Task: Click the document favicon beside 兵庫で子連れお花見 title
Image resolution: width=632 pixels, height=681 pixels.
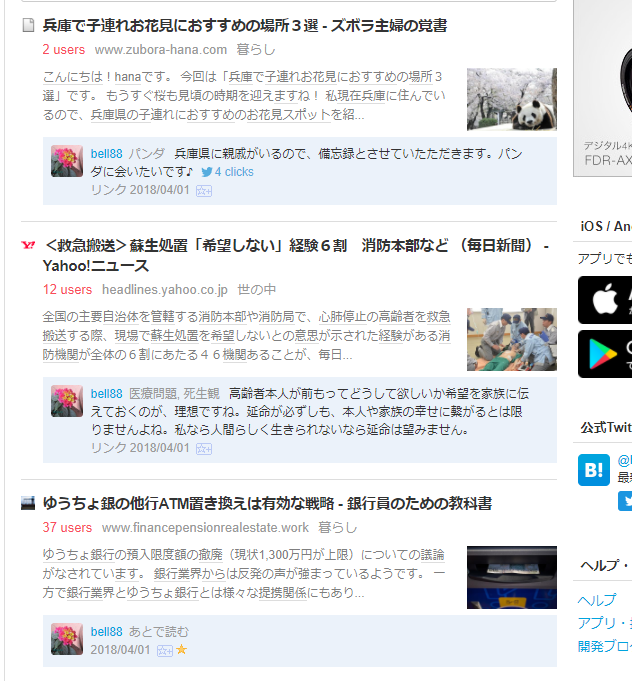Action: click(28, 25)
